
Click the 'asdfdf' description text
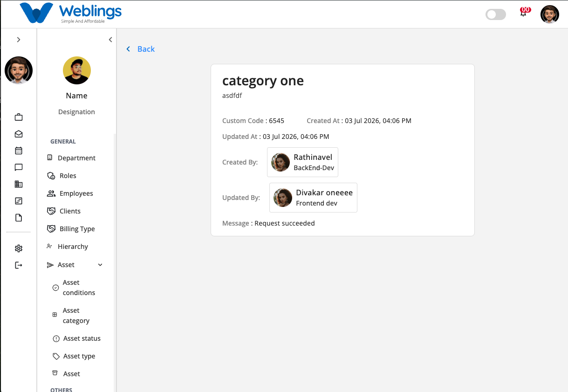(x=232, y=96)
